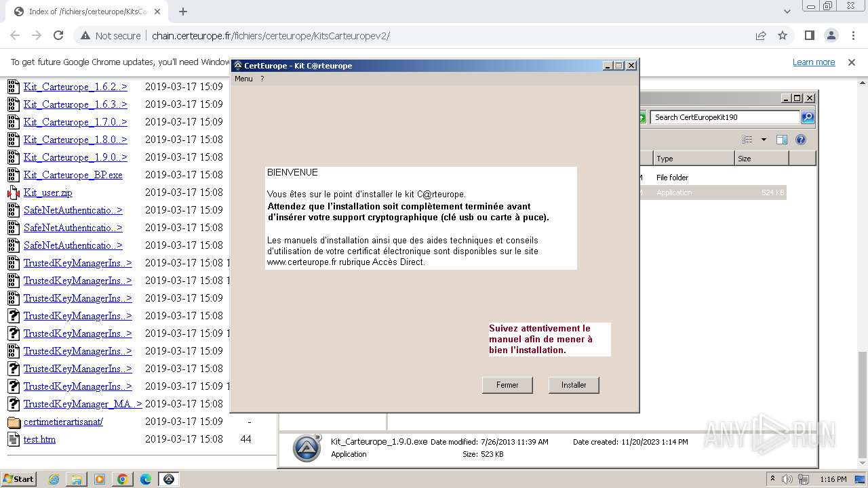This screenshot has height=488, width=868.
Task: Toggle the preview pane icon in Explorer
Action: point(782,140)
